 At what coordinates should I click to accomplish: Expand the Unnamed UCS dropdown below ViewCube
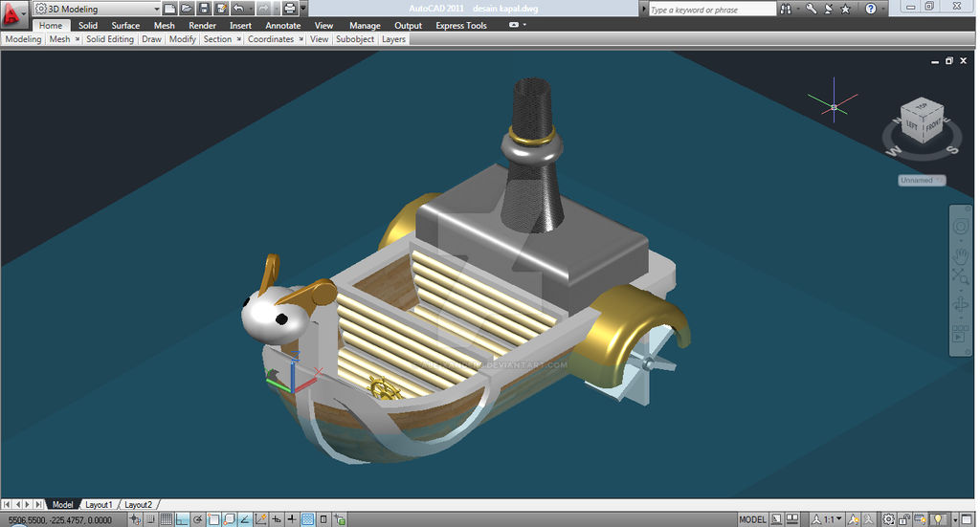pyautogui.click(x=922, y=180)
